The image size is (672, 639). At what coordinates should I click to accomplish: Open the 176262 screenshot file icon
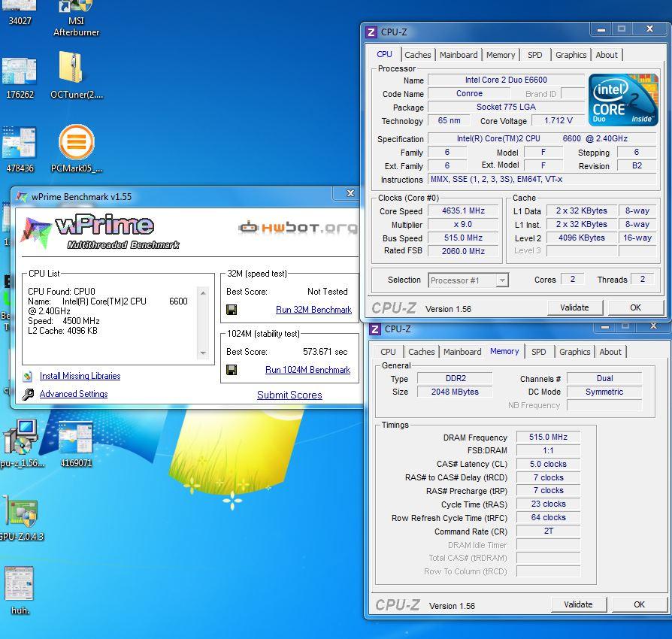[20, 71]
